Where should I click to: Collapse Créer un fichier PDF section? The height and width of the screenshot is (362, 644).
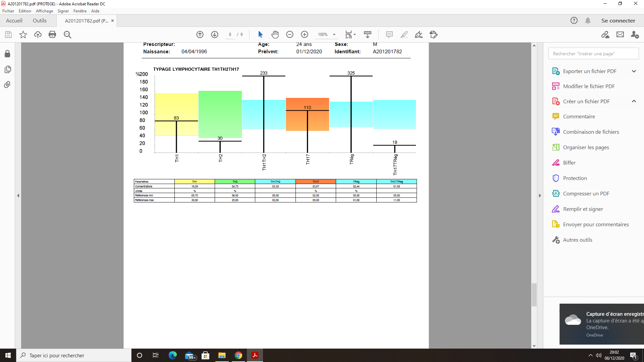pos(634,101)
